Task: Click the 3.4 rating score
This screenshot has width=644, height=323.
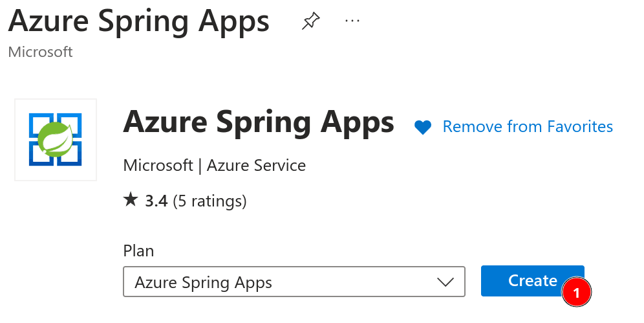Action: point(156,201)
